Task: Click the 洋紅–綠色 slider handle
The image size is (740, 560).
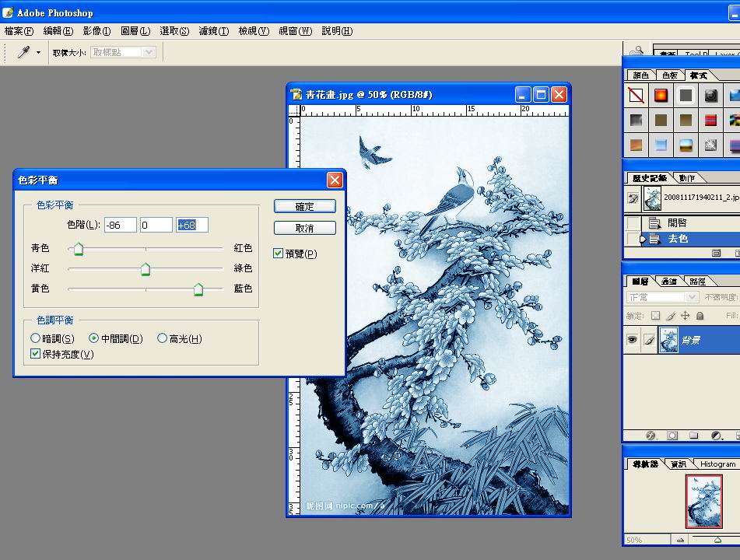Action: pyautogui.click(x=146, y=269)
